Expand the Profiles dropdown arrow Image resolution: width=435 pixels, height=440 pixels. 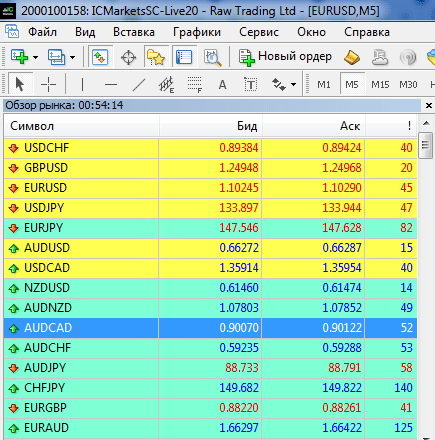coord(72,57)
